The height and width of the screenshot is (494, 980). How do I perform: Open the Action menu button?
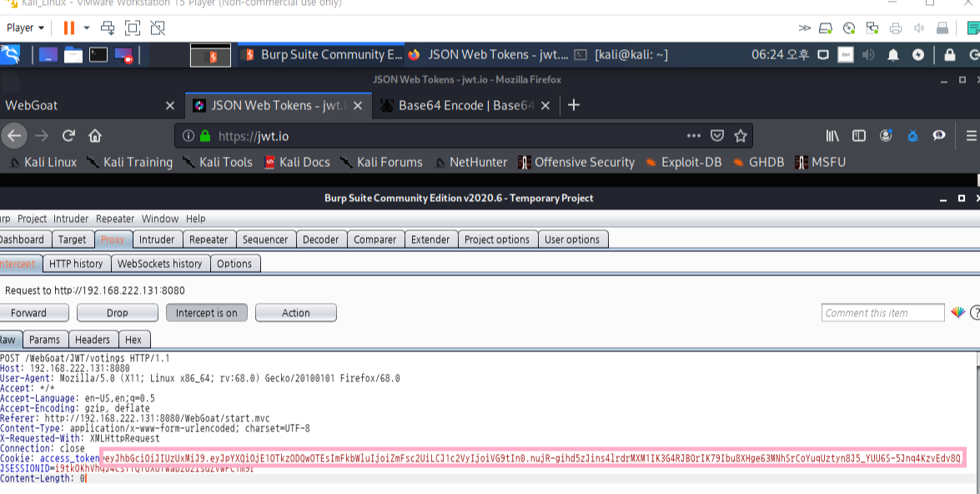(x=295, y=313)
